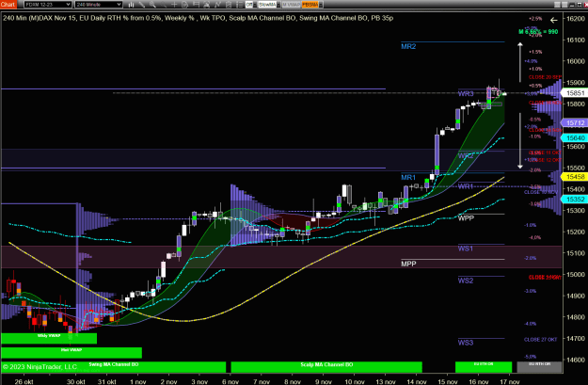Image resolution: width=588 pixels, height=385 pixels.
Task: Select the MR2 pivot label
Action: point(408,46)
